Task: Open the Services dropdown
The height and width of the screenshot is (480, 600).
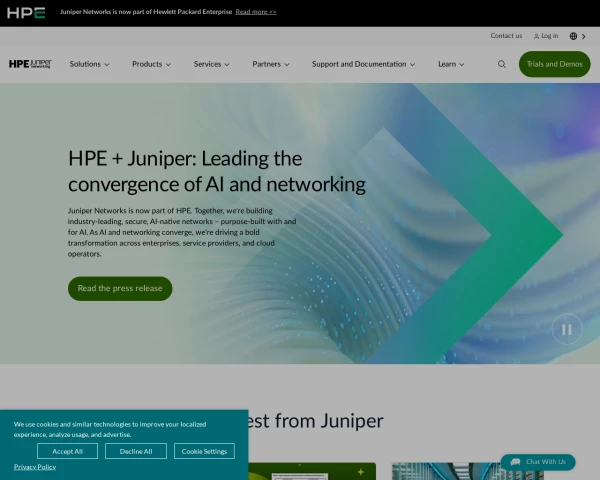Action: point(211,64)
